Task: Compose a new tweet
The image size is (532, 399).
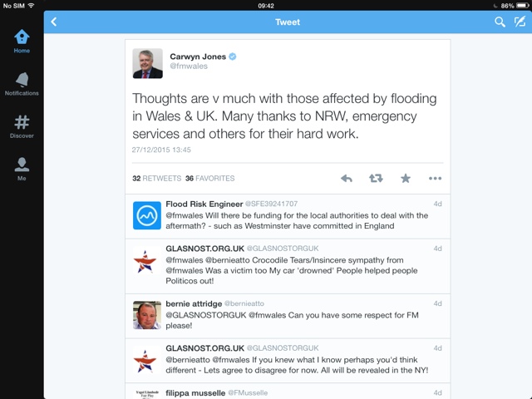Action: 520,22
